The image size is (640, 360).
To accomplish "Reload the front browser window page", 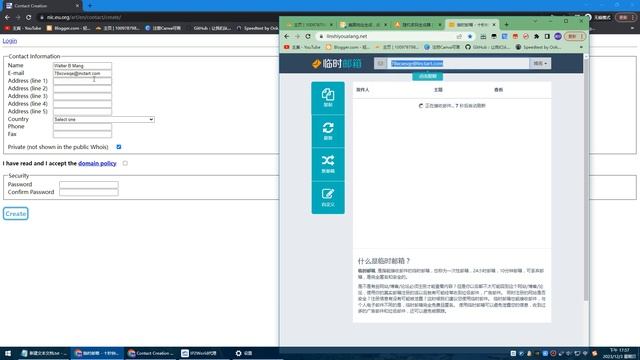I will tap(308, 36).
